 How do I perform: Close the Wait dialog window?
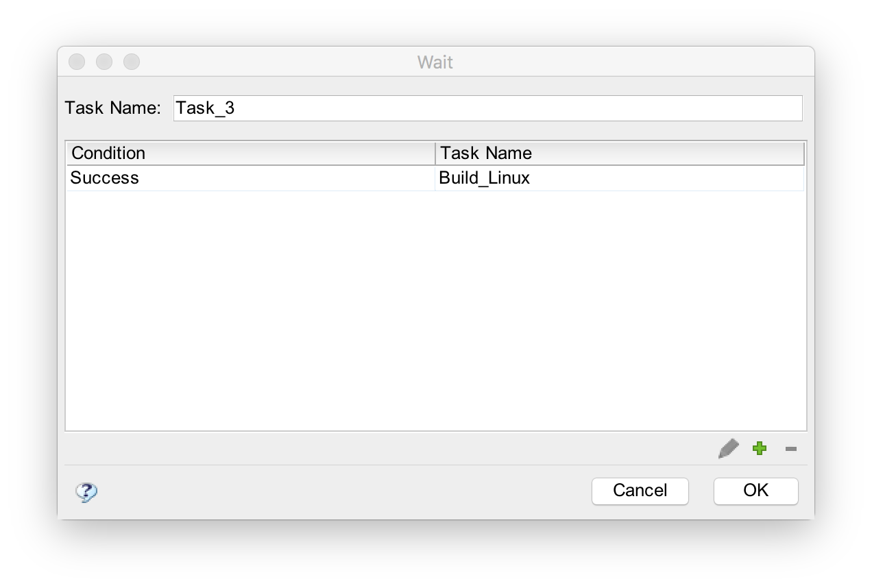(77, 62)
